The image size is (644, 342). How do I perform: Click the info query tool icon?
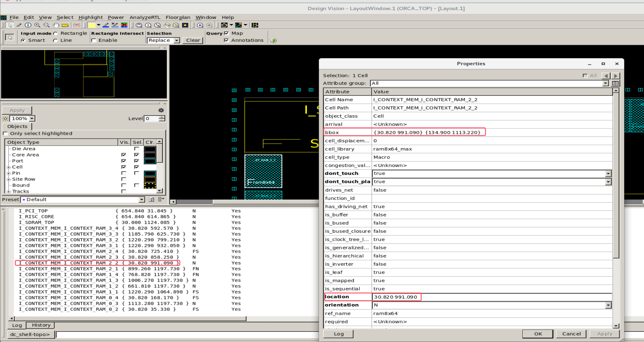tap(27, 25)
